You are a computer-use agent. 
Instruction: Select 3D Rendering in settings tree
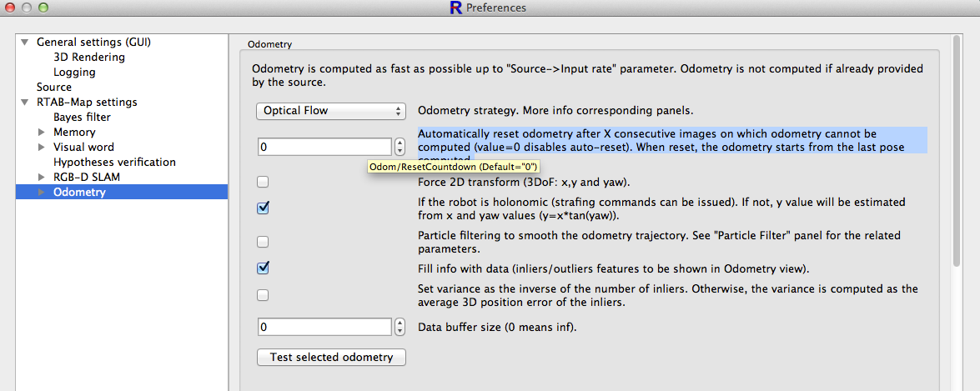click(x=88, y=58)
